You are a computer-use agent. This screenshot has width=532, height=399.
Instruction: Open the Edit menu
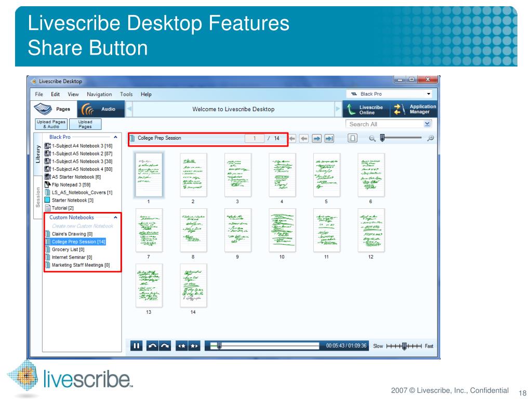point(55,95)
